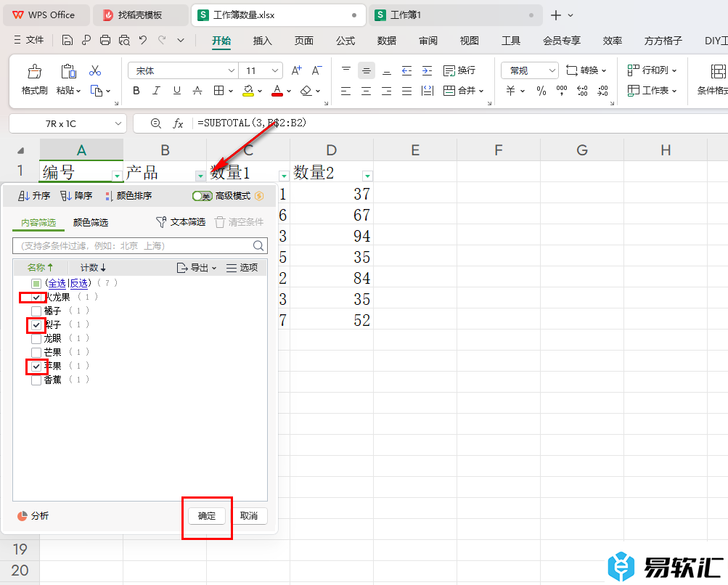Screen dimensions: 728x585
Task: Open the File (文件) menu
Action: 29,41
